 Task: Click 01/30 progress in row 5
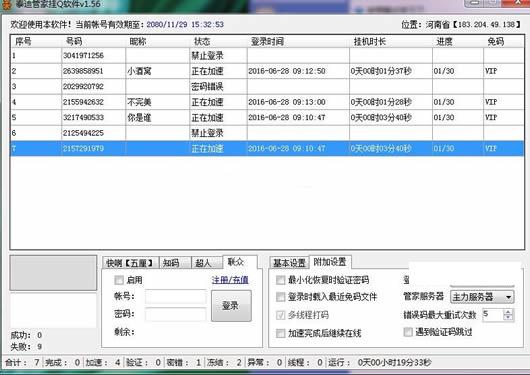coord(444,118)
